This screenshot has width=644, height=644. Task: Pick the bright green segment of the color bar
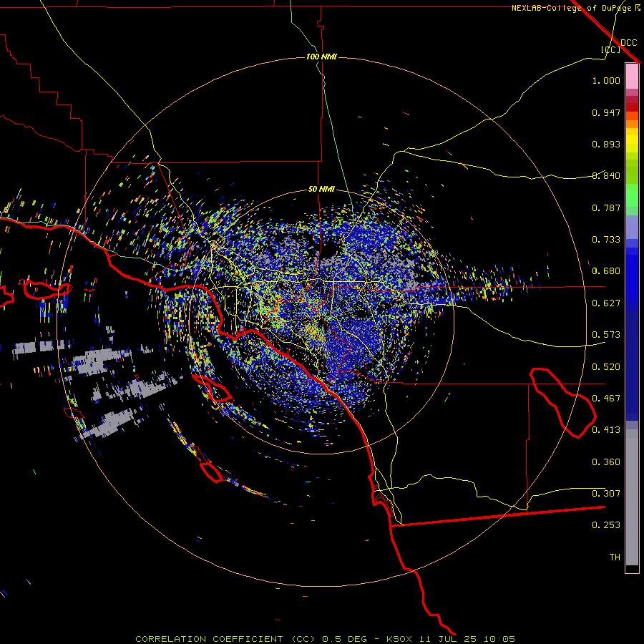[x=632, y=195]
